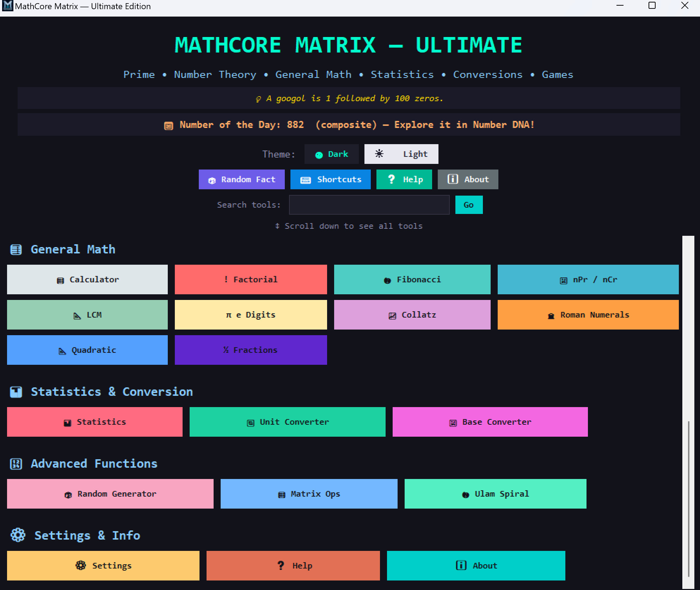
Task: Open Roman Numerals converter
Action: 588,315
